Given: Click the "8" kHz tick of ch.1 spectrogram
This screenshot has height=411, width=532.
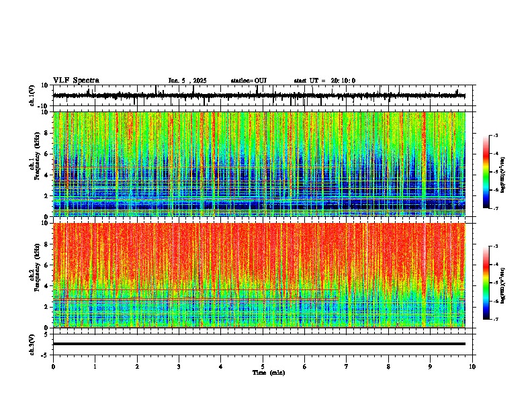Looking at the screenshot, I should (46, 133).
